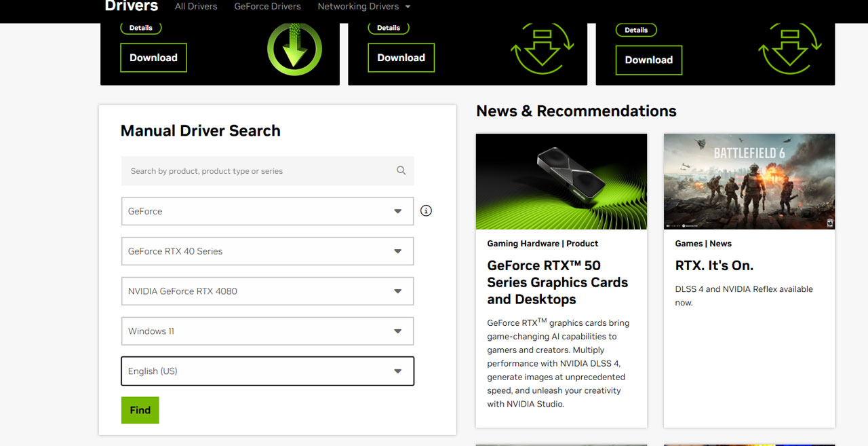The height and width of the screenshot is (446, 868).
Task: Click Download on the first driver card
Action: coord(153,58)
